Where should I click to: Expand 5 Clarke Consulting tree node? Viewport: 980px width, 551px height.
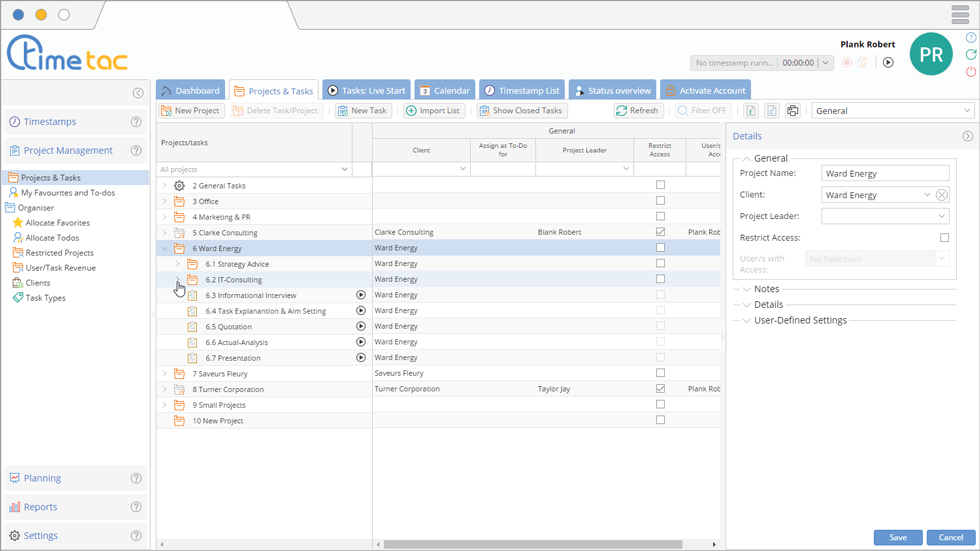(x=164, y=232)
